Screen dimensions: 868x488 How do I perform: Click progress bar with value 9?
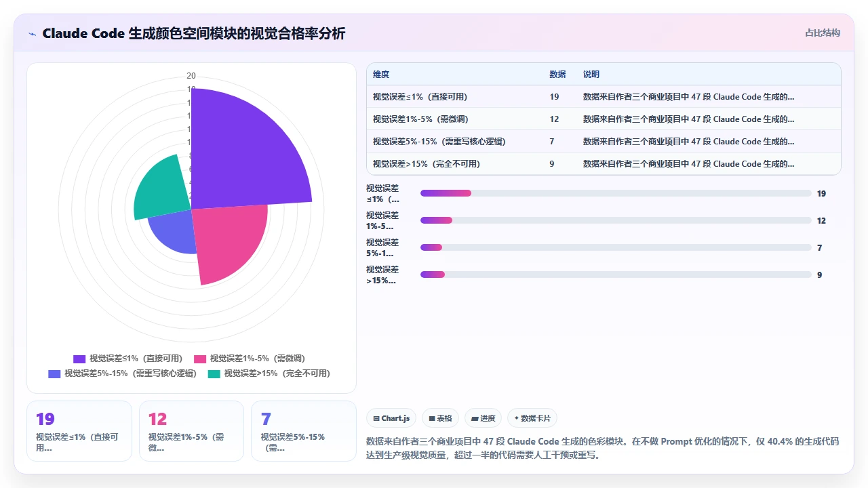point(616,274)
